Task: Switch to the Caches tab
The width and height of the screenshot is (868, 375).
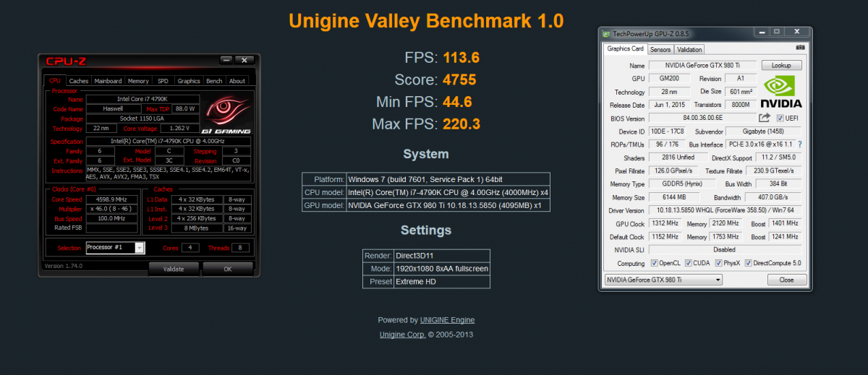Action: [79, 81]
